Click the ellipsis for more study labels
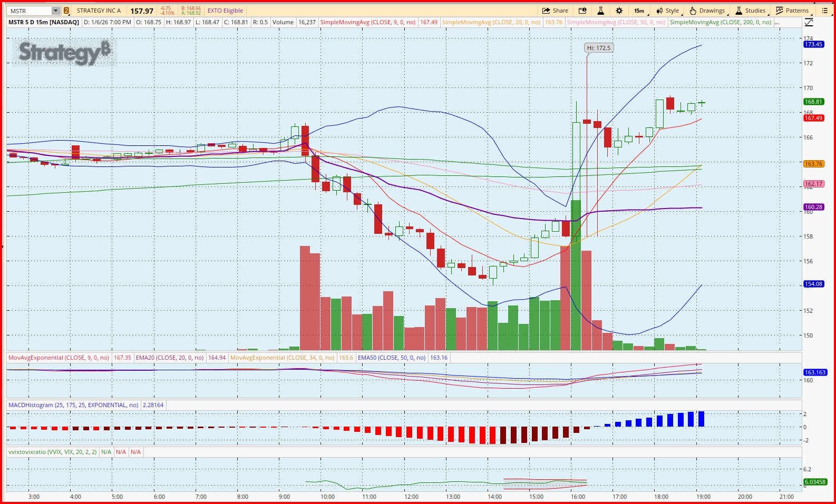The width and height of the screenshot is (836, 504). pyautogui.click(x=777, y=22)
